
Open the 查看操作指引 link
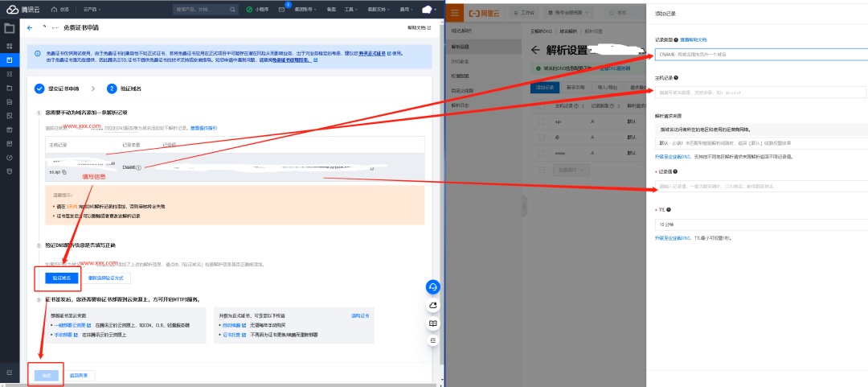(x=203, y=128)
